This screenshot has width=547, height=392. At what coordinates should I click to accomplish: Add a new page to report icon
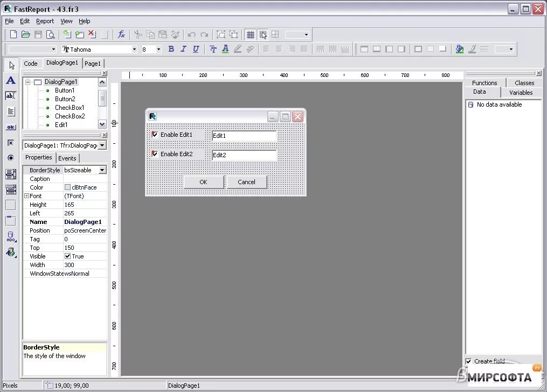point(67,34)
